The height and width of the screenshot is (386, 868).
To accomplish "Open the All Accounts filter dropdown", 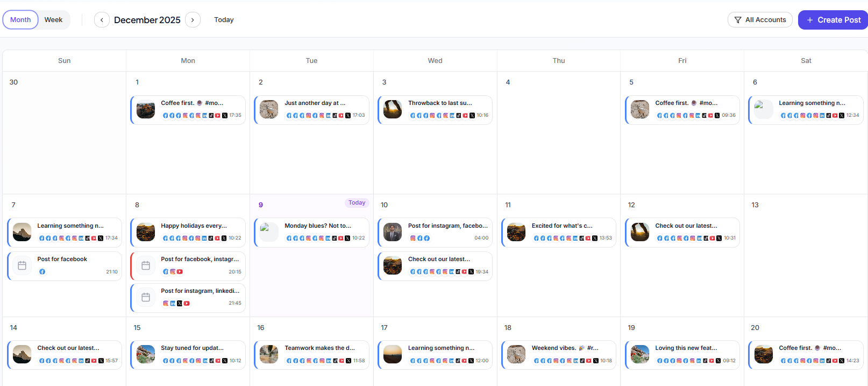I will (760, 20).
